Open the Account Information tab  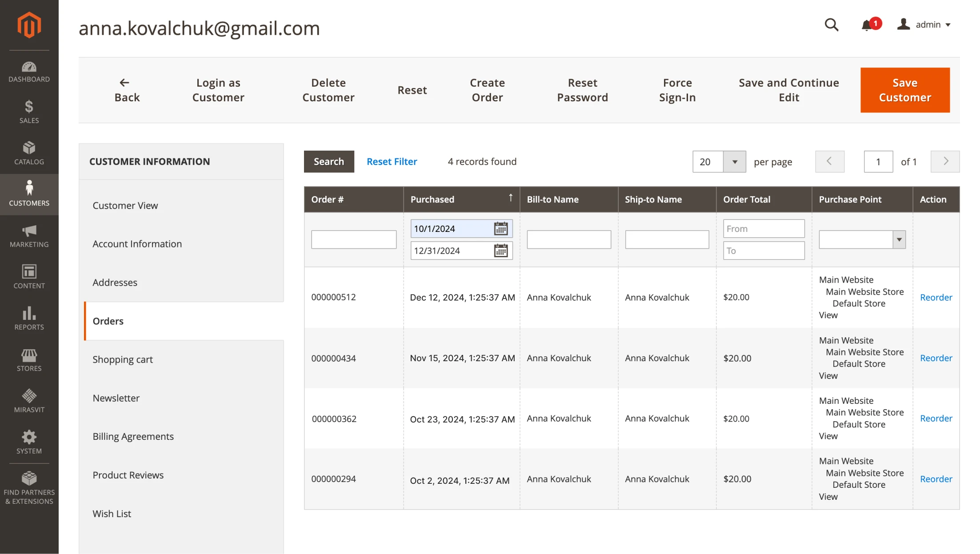click(137, 244)
